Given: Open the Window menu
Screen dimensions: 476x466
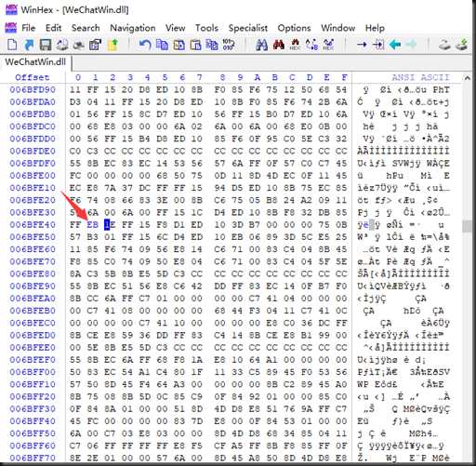Looking at the screenshot, I should tap(337, 28).
